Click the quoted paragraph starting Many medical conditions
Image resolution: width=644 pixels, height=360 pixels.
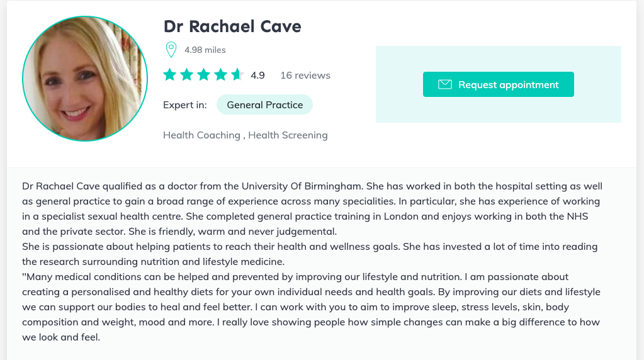coord(312,307)
